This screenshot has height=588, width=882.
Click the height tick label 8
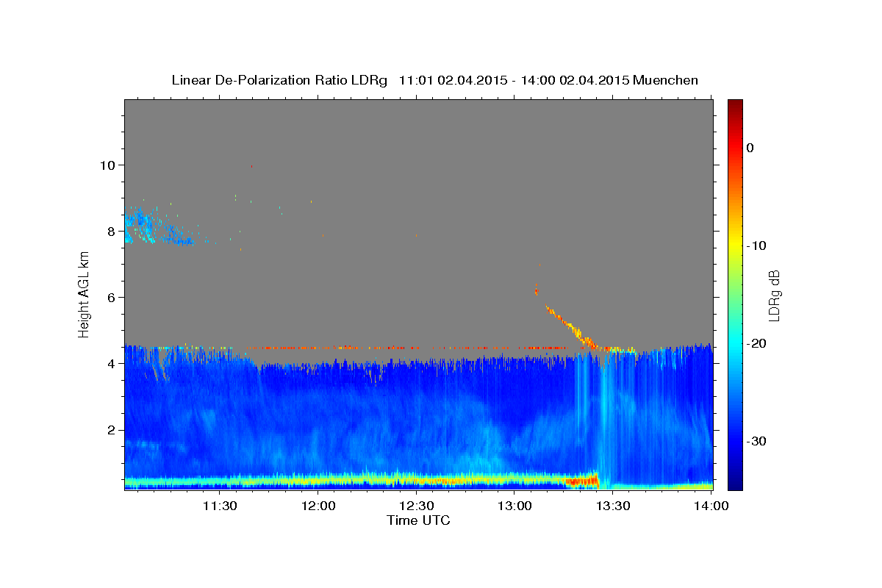pos(112,232)
